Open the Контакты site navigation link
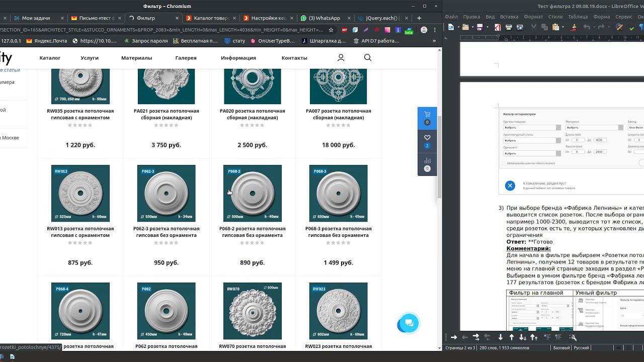The height and width of the screenshot is (362, 644). point(294,58)
